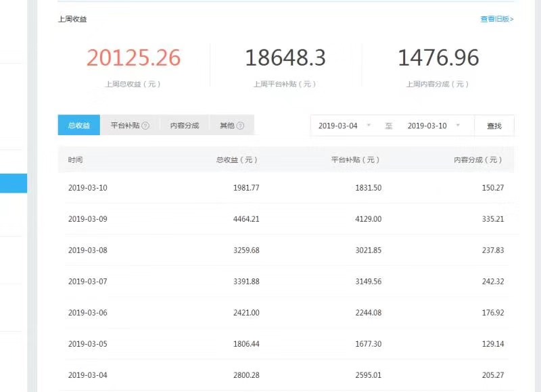Switch to the 内容分成 tab
The width and height of the screenshot is (541, 392).
[185, 125]
